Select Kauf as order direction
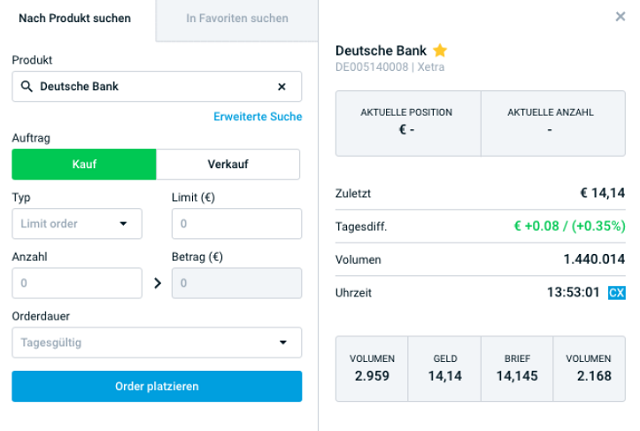 tap(84, 164)
